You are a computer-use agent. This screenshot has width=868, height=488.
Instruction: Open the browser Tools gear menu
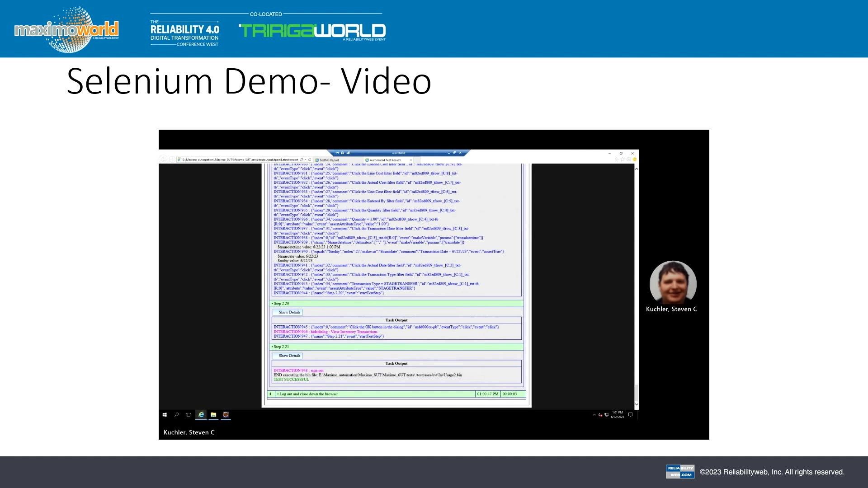coord(628,160)
